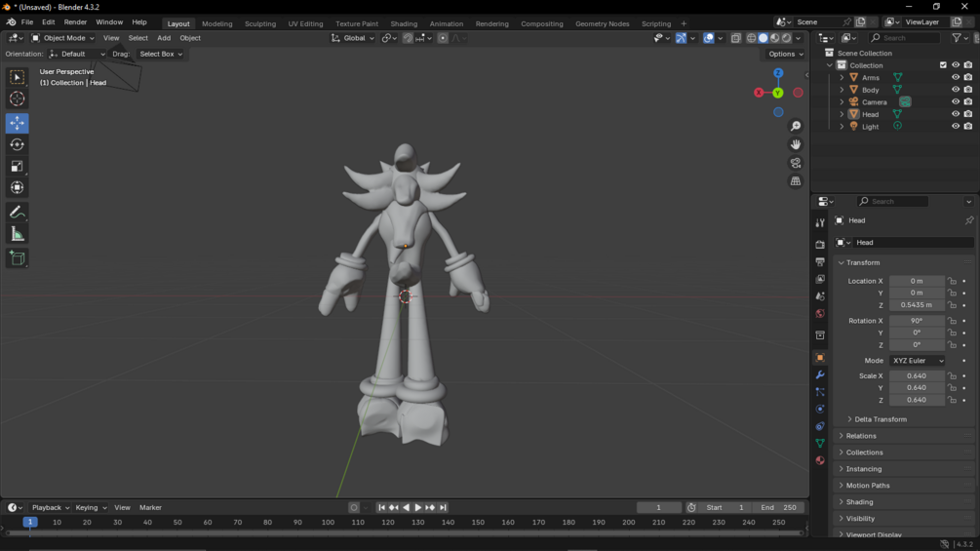
Task: Select the Rotate tool in the viewport toolbar
Action: pyautogui.click(x=17, y=144)
